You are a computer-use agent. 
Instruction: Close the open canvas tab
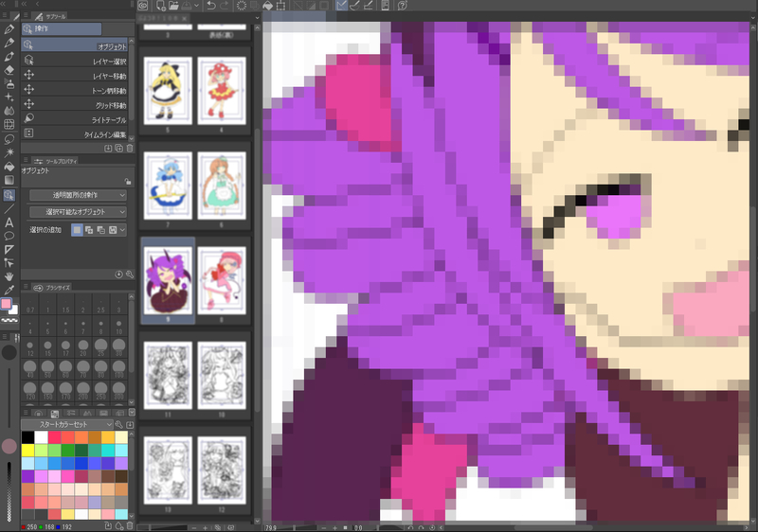click(x=184, y=18)
